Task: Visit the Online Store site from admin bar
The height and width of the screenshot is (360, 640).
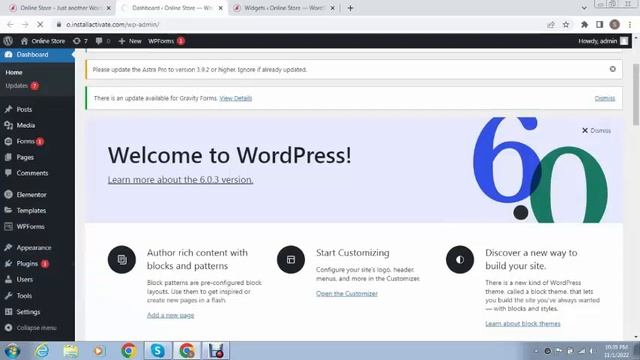Action: pyautogui.click(x=43, y=41)
